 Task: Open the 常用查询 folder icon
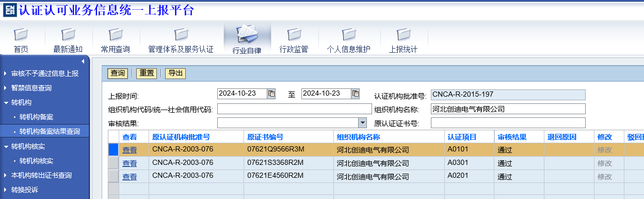(x=116, y=34)
